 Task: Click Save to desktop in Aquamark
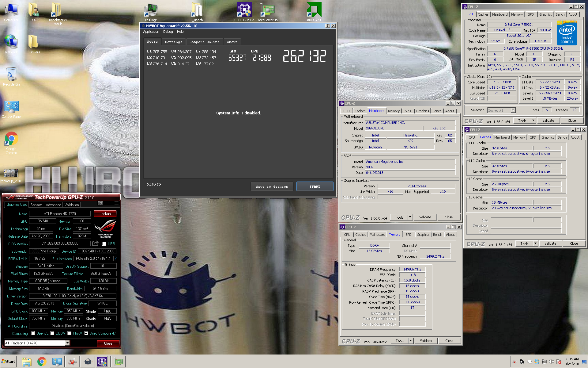tap(272, 186)
